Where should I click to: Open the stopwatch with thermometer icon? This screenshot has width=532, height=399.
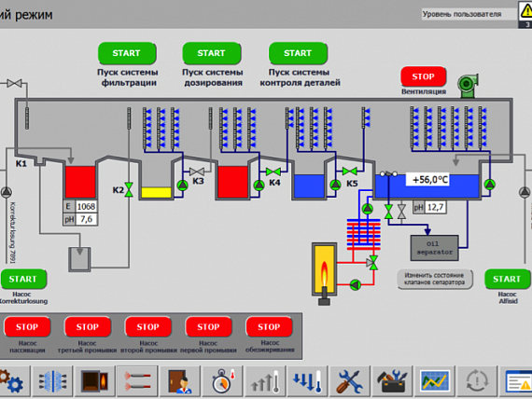pyautogui.click(x=222, y=381)
